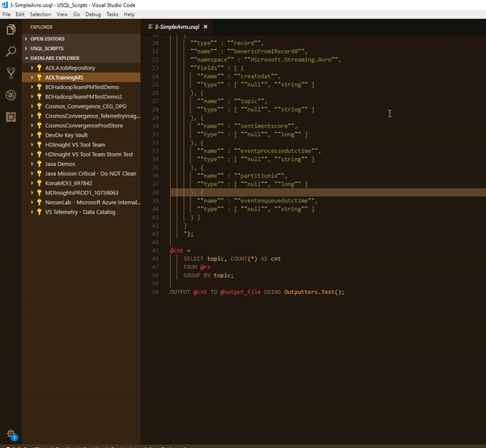Click the GROUP BY keyword on line 48
The image size is (486, 448).
pyautogui.click(x=197, y=275)
